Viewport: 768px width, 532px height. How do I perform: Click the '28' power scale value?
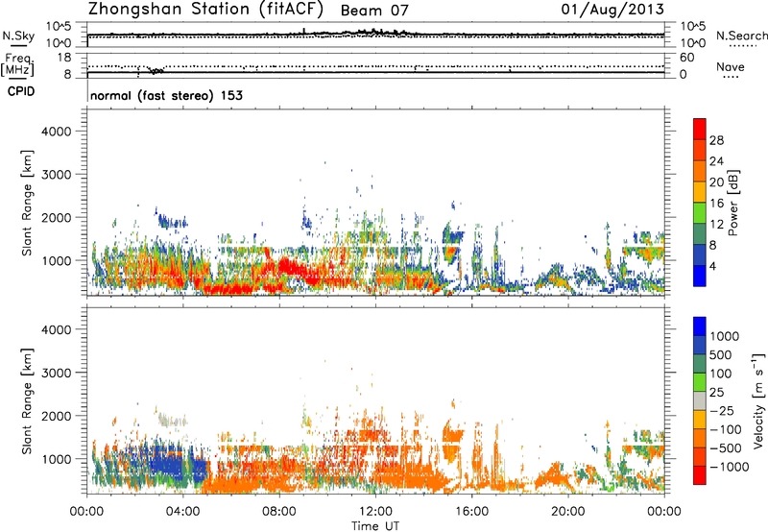click(x=716, y=140)
